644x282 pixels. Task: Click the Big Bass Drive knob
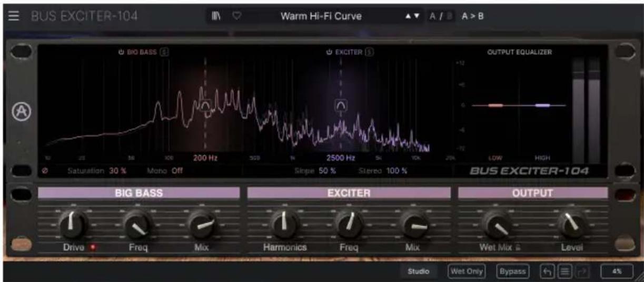73,225
